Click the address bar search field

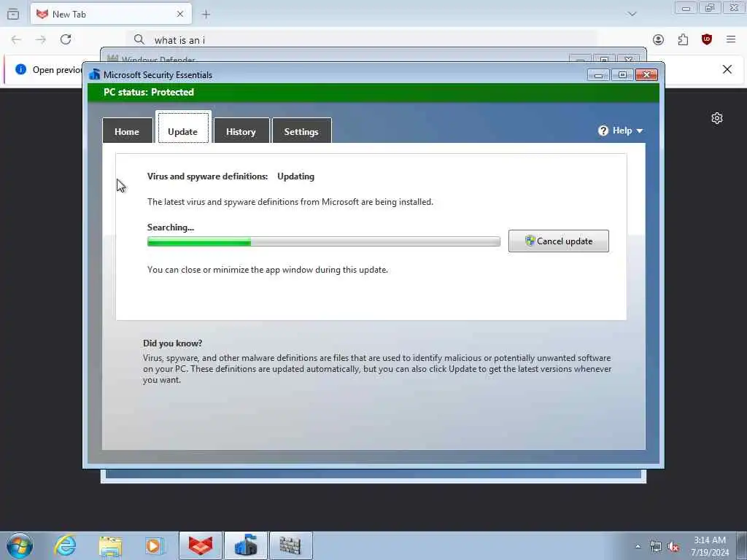click(x=362, y=40)
